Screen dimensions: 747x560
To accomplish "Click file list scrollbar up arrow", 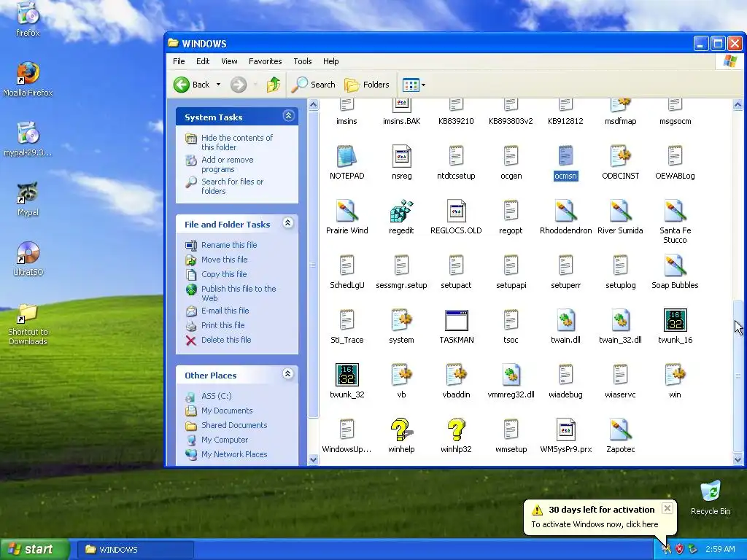I will 738,105.
